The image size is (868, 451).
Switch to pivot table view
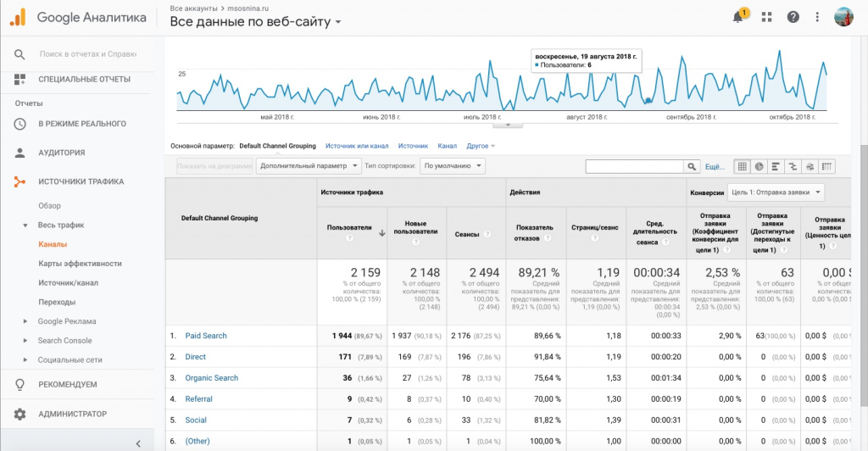[827, 166]
